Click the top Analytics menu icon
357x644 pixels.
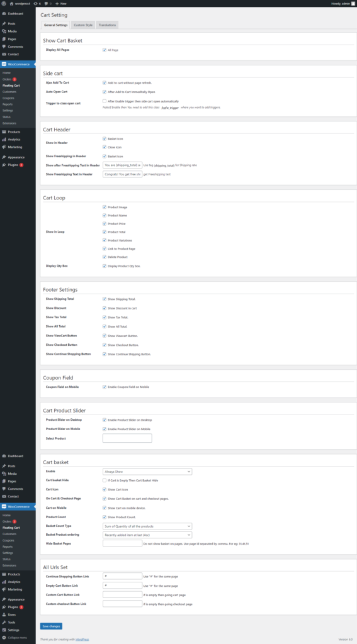[x=4, y=139]
